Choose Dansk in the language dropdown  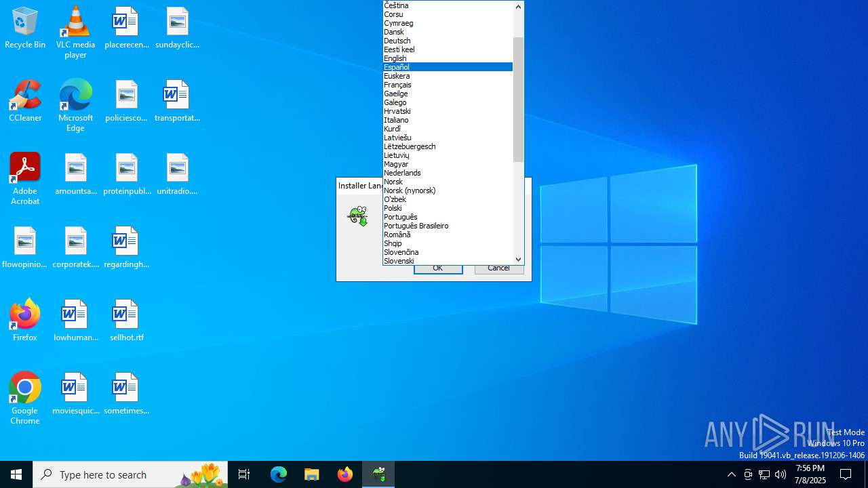coord(448,32)
